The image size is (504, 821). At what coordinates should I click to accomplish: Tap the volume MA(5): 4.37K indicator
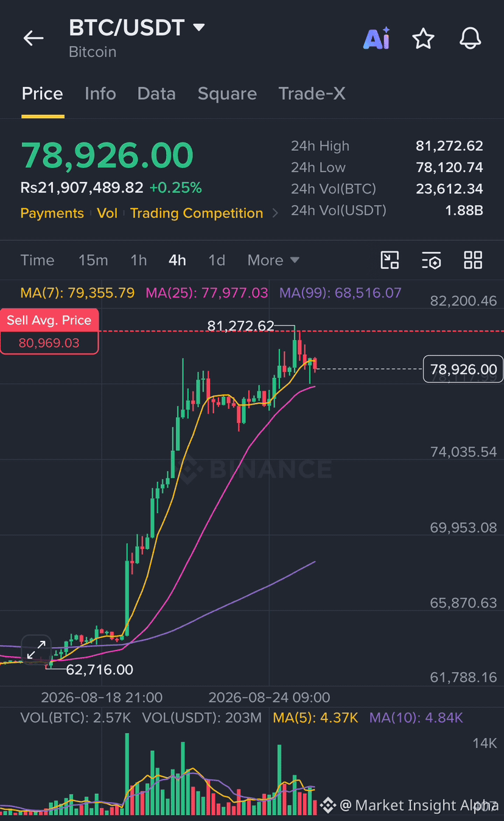[315, 718]
